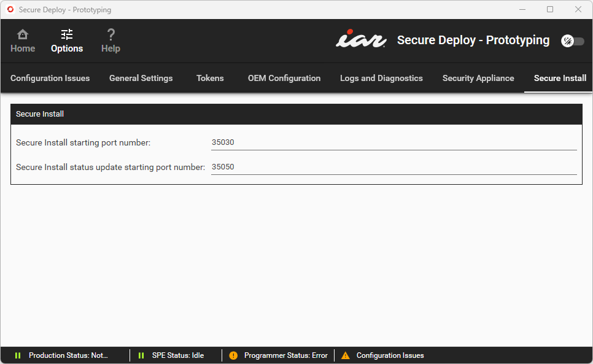Click the Production Status pause icon
The image size is (593, 364).
point(18,355)
